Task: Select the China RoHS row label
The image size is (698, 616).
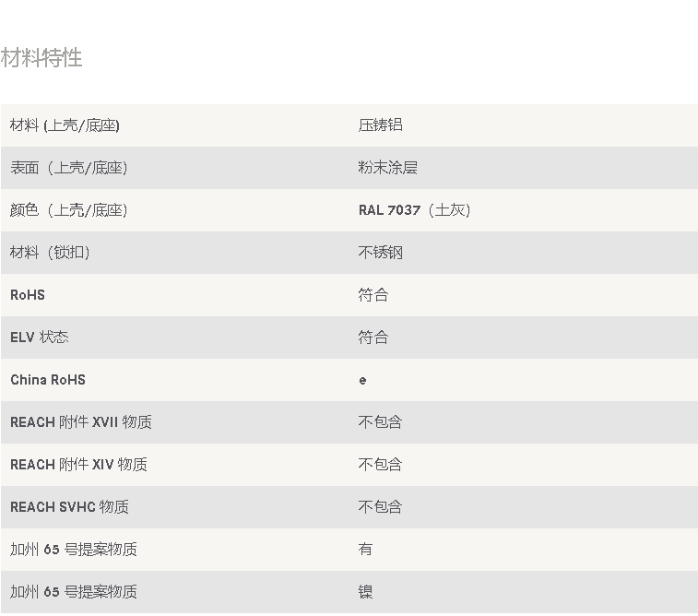Action: click(48, 380)
